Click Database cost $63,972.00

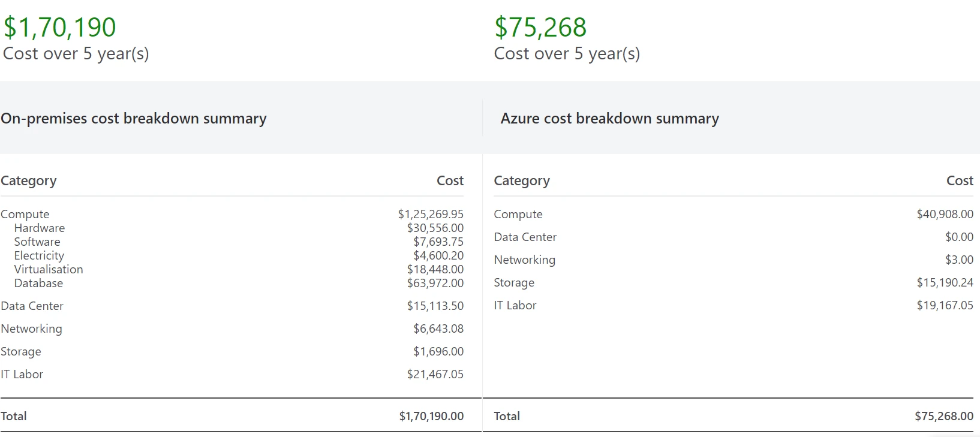point(435,283)
